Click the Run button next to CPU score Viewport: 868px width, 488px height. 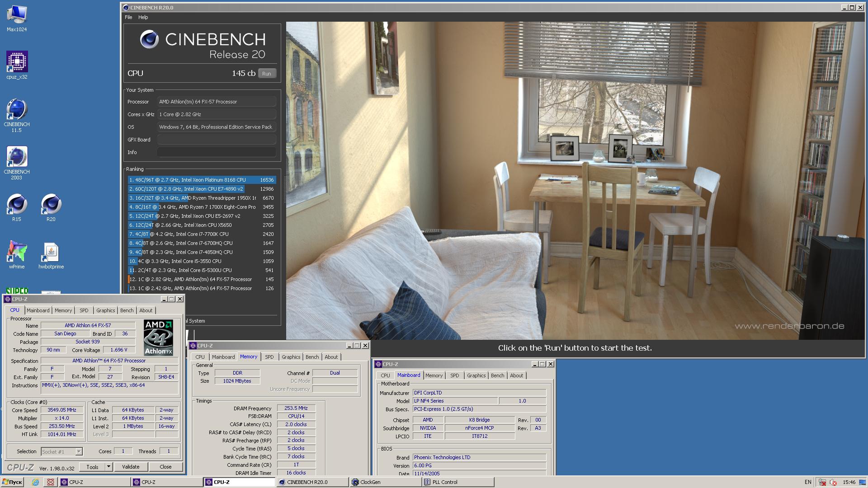[x=267, y=74]
